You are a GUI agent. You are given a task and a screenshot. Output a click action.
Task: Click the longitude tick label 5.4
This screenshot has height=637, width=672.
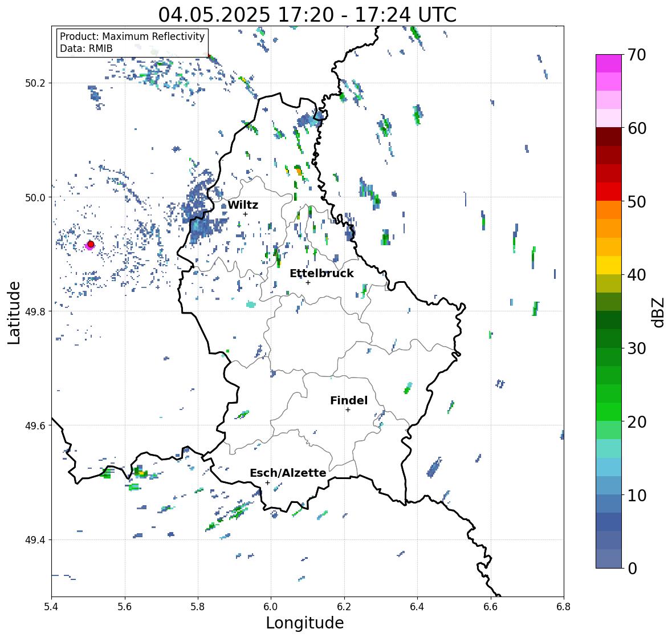point(51,606)
